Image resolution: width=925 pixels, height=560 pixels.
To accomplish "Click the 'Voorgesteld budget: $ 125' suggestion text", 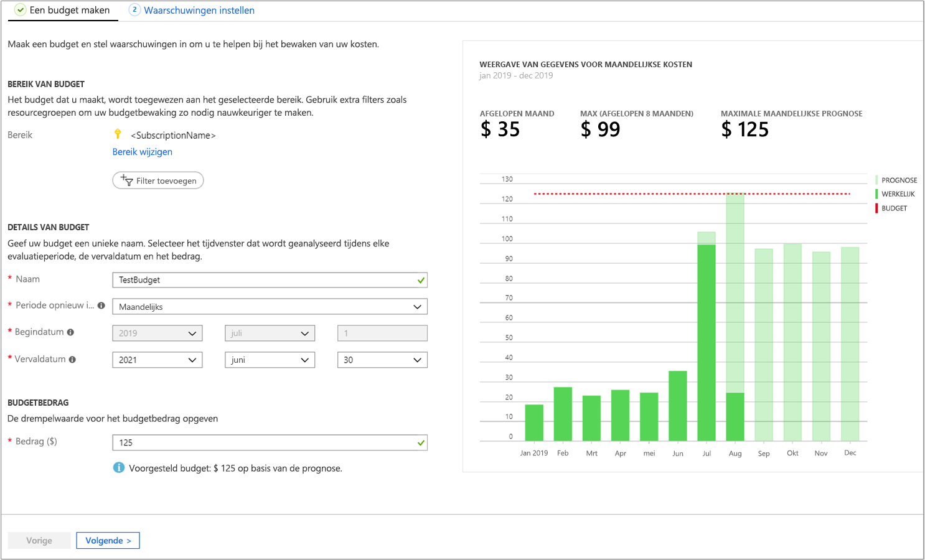I will tap(235, 468).
